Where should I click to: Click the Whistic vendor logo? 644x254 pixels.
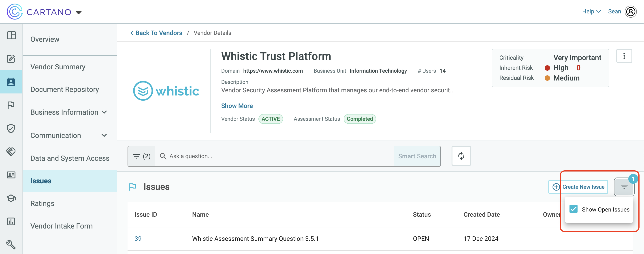(x=166, y=91)
